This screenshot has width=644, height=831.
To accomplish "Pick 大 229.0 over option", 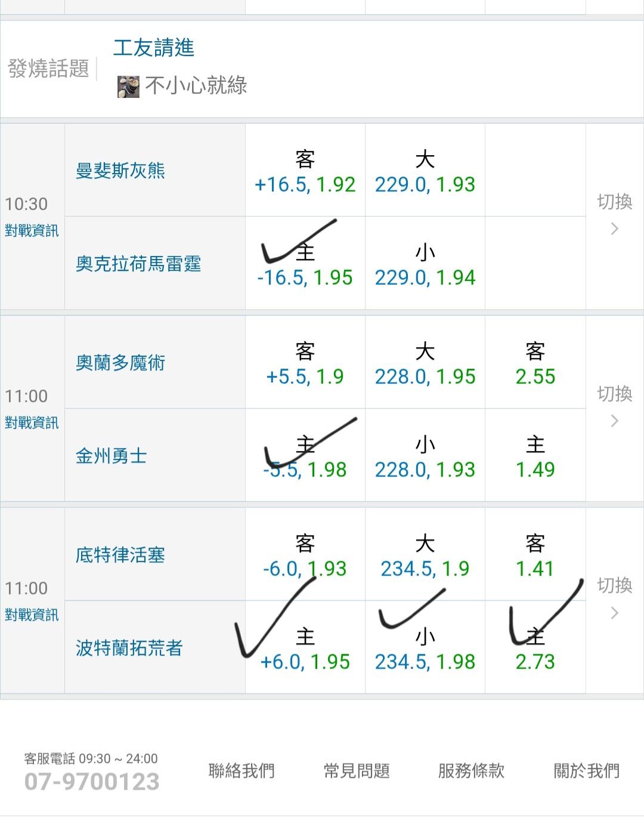I will pyautogui.click(x=425, y=172).
